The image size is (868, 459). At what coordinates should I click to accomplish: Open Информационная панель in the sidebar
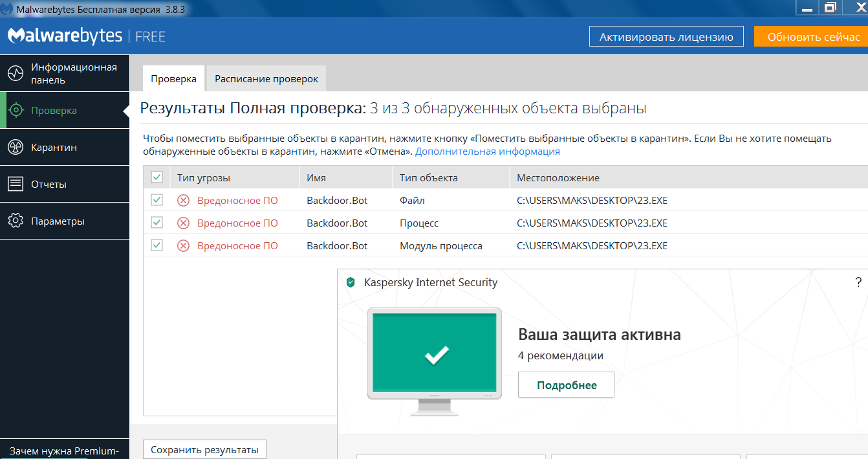pyautogui.click(x=65, y=74)
